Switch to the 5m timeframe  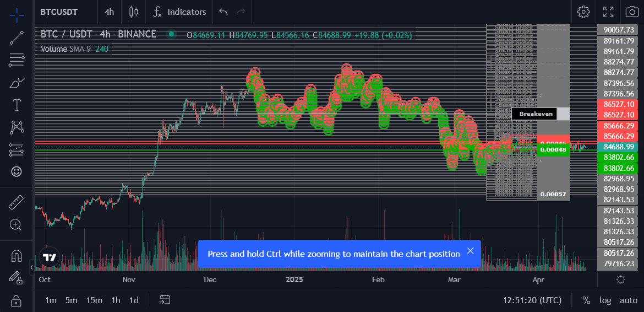72,300
